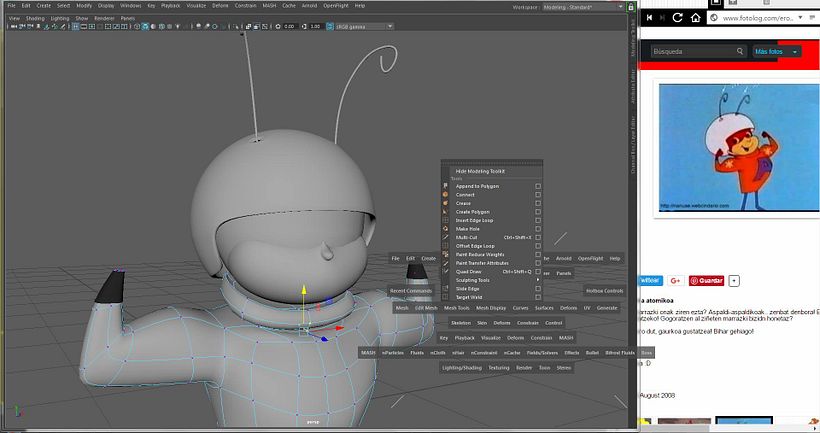Click the Insert Edge Loop icon
Image resolution: width=820 pixels, height=433 pixels.
[445, 220]
